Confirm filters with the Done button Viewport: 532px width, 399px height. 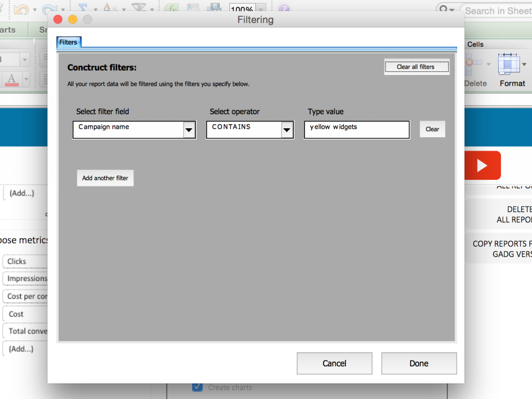click(419, 363)
